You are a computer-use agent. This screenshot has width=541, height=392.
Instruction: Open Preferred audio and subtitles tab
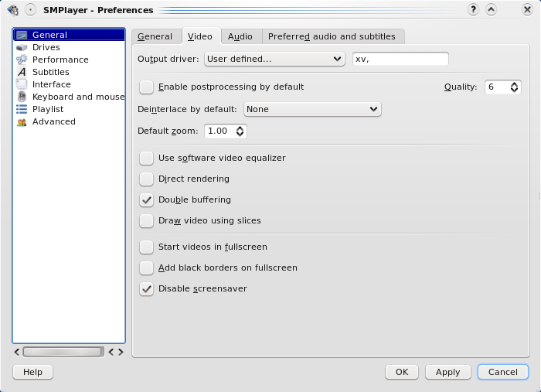click(332, 36)
